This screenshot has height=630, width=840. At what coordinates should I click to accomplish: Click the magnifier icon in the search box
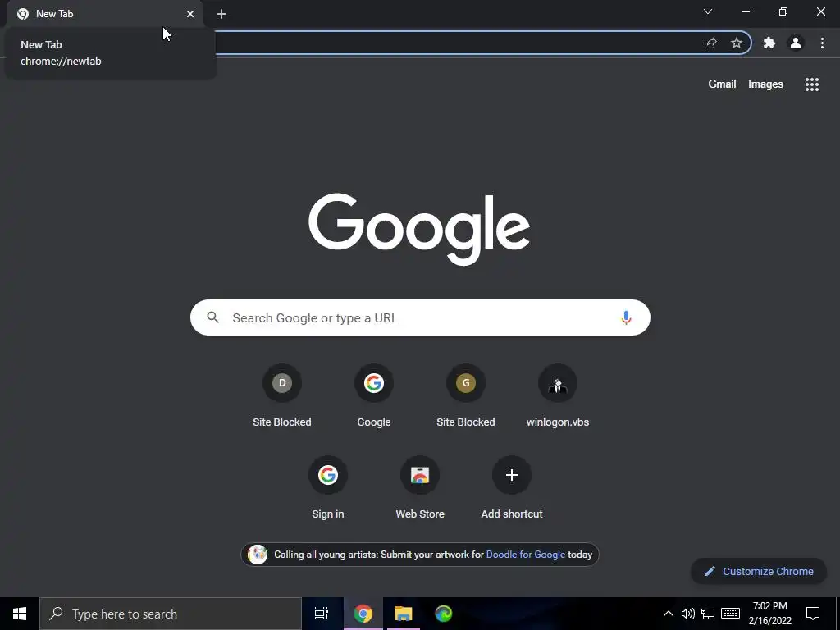point(212,317)
